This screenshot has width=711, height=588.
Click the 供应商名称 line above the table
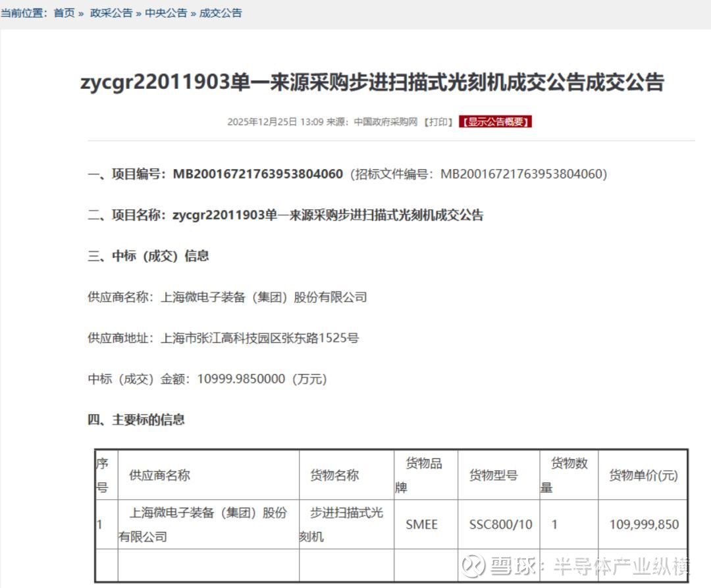[227, 298]
